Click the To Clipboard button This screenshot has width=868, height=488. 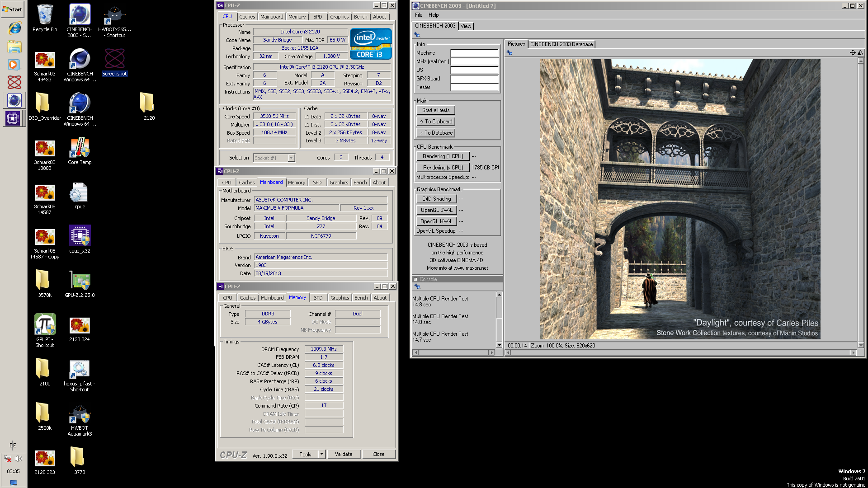[436, 122]
